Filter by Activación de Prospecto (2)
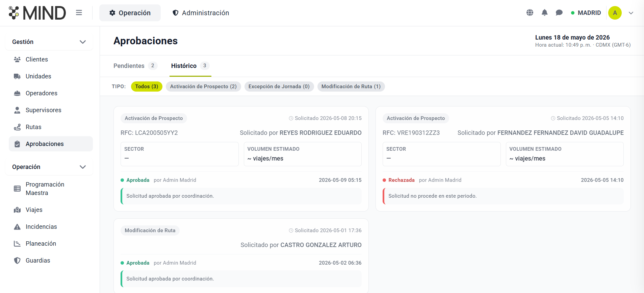This screenshot has height=293, width=644. point(203,87)
